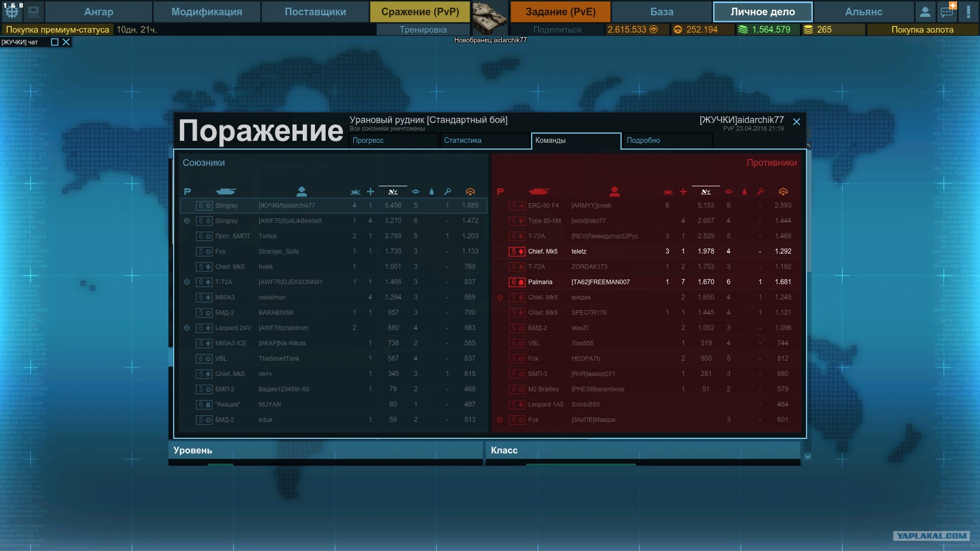Viewport: 980px width, 551px height.
Task: Click the exclamation notification icon
Action: coord(968,11)
